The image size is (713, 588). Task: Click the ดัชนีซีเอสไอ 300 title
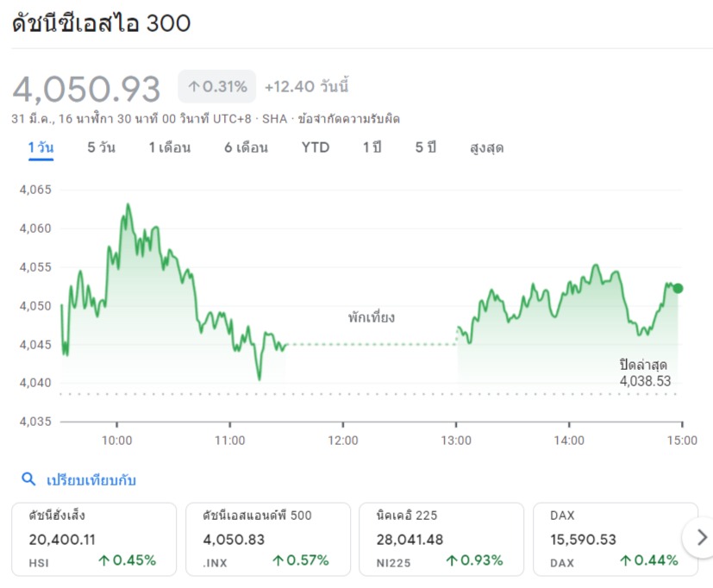102,23
